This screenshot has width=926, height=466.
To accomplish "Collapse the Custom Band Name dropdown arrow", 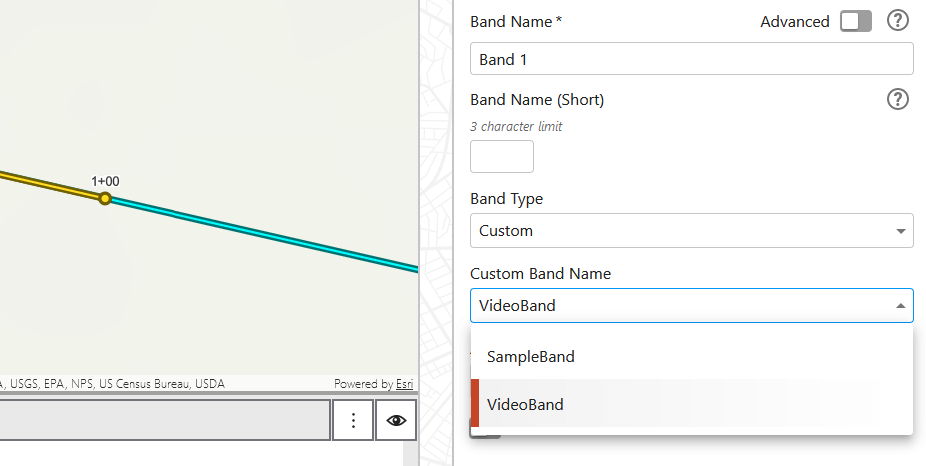I will click(900, 306).
